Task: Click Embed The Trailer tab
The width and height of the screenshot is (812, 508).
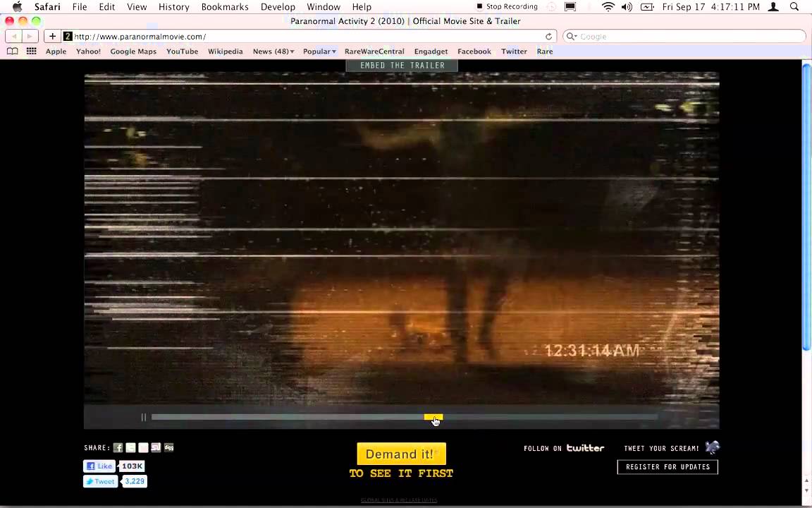Action: pos(402,66)
